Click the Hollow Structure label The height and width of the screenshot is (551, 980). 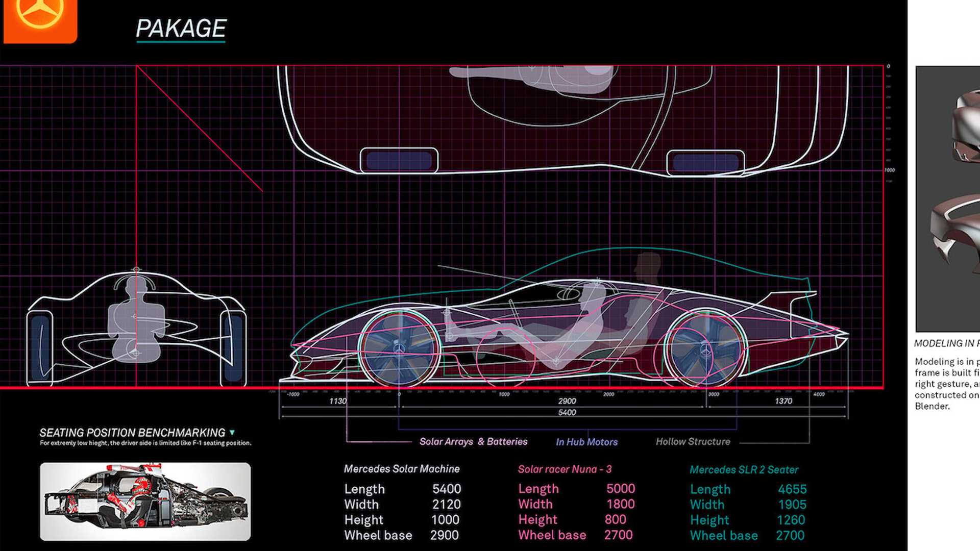click(x=693, y=442)
